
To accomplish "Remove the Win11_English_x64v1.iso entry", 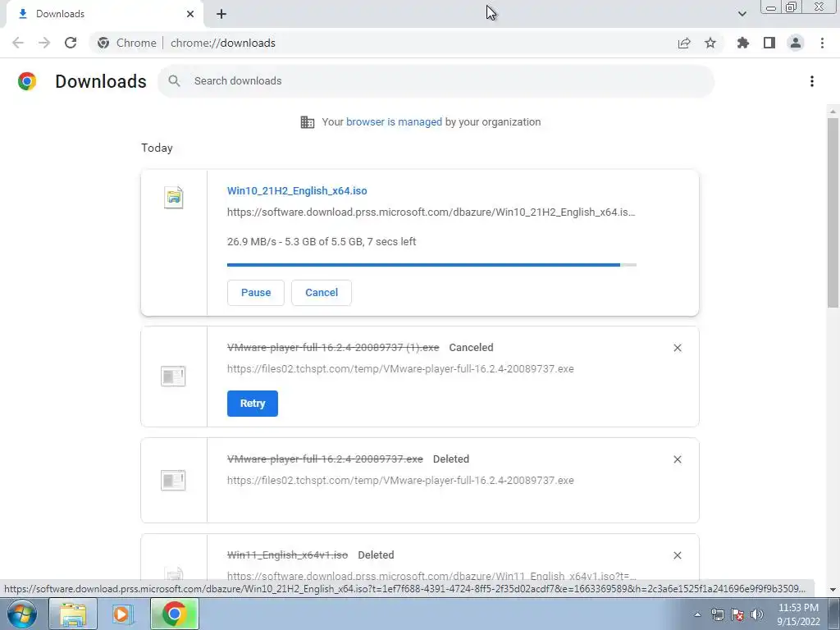I will (x=678, y=555).
